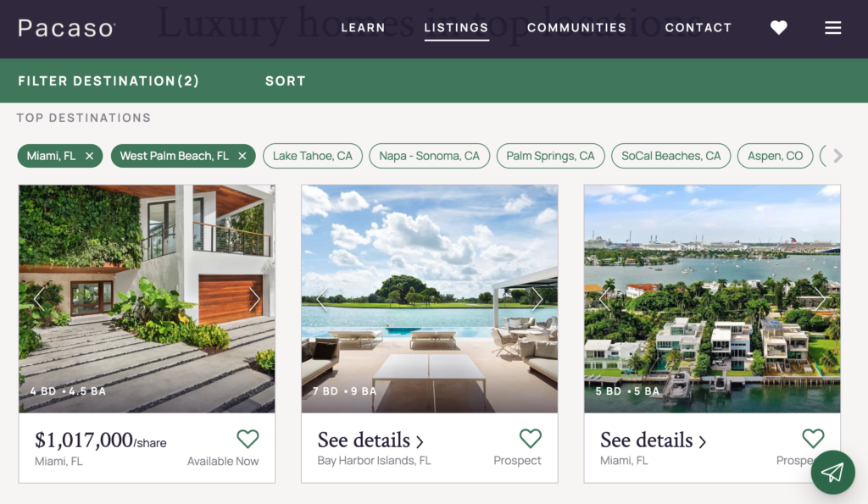
Task: Expand more destinations with right chevron
Action: pyautogui.click(x=837, y=156)
